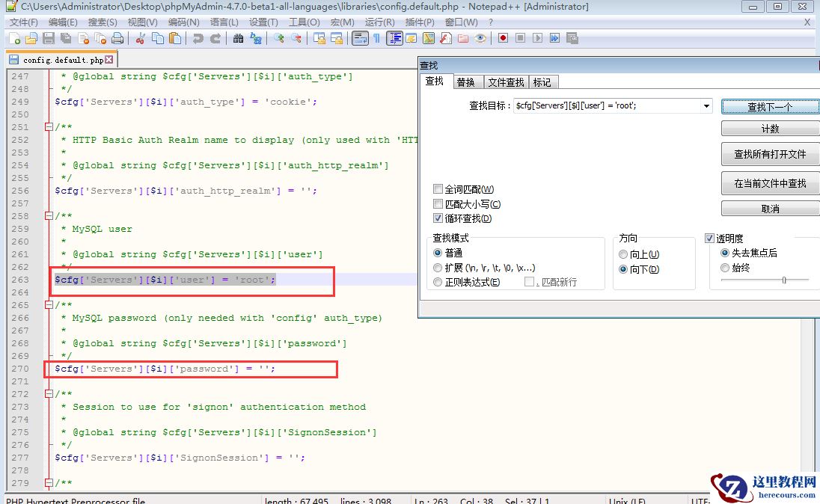
Task: Toggle word wrap toolbar icon
Action: point(360,38)
